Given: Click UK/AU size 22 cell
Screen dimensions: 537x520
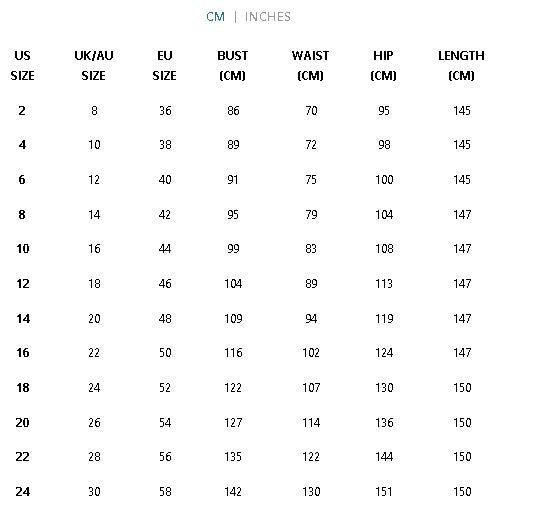Looking at the screenshot, I should (x=94, y=353).
